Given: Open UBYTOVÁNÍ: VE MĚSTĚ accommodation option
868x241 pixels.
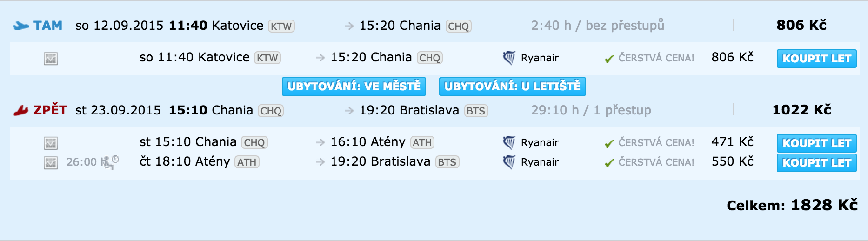Looking at the screenshot, I should click(354, 87).
